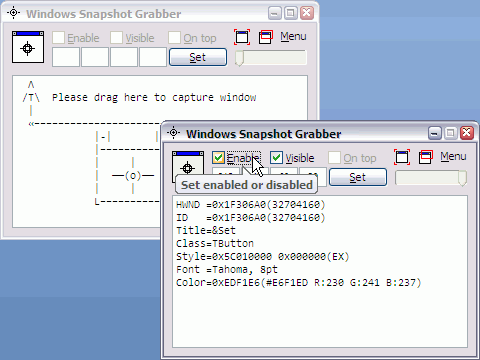Close the front Windows Snapshot Grabber window
This screenshot has width=480, height=360.
point(467,133)
